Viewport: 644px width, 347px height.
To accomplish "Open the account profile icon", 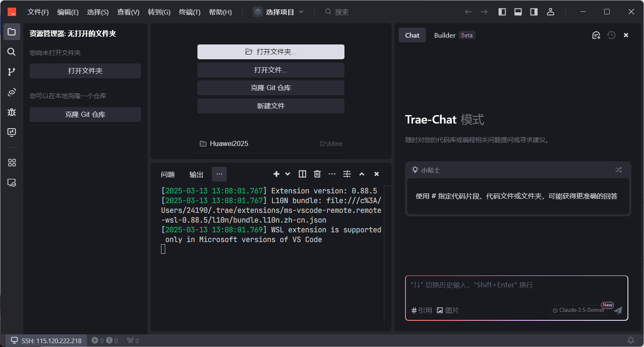I will pos(551,12).
